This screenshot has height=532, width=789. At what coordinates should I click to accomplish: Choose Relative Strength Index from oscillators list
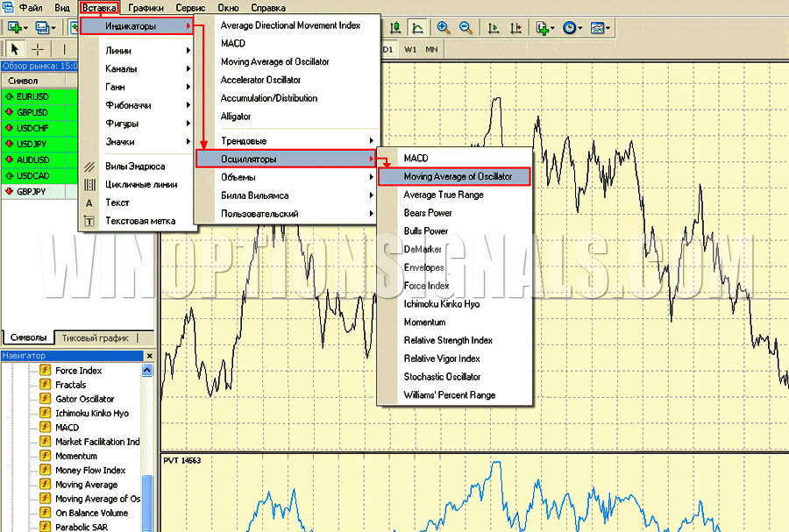(448, 340)
